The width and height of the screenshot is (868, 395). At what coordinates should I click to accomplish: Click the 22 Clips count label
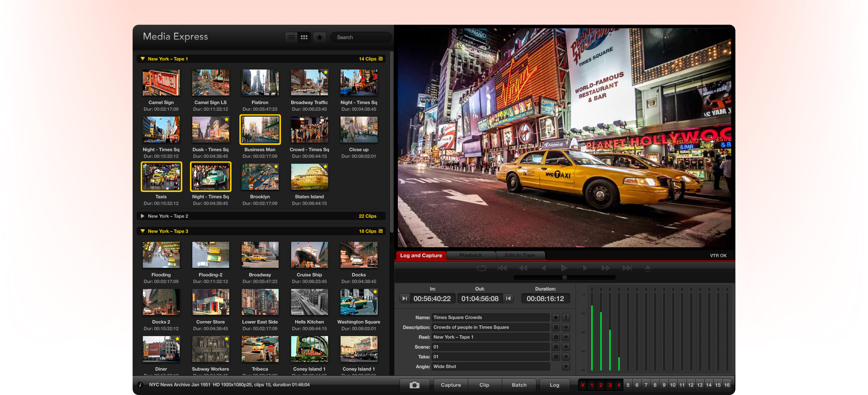[367, 216]
